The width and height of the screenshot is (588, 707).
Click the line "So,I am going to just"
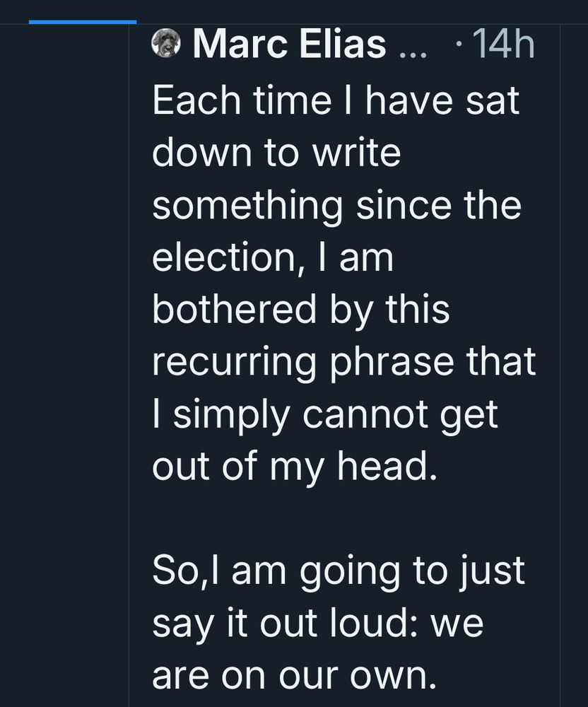tap(339, 571)
